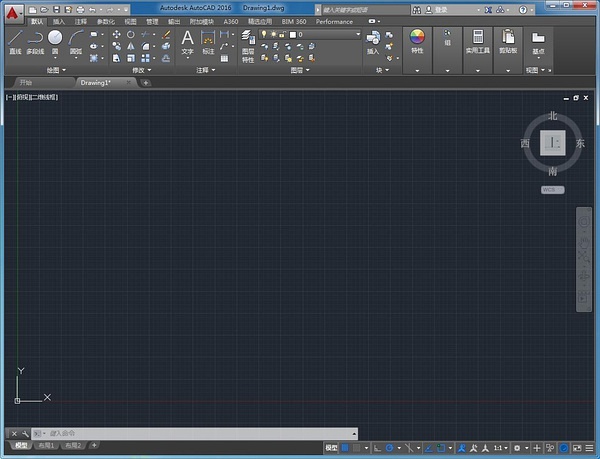
Task: Switch to the Insert (插入) ribbon tab
Action: point(59,20)
